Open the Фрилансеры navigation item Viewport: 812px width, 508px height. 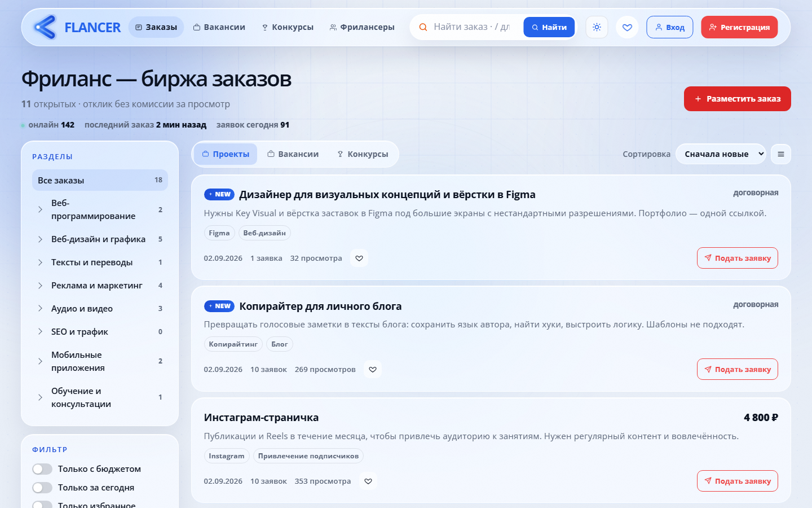(x=361, y=27)
